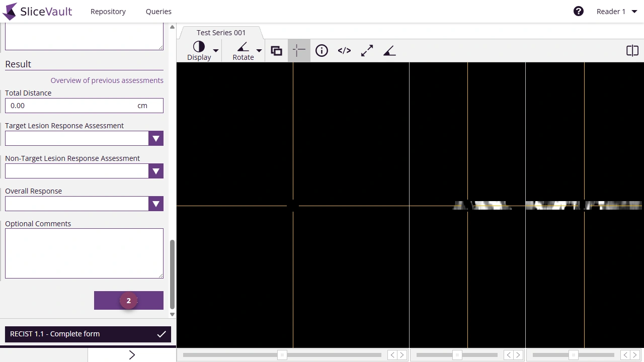Viewport: 644px width, 362px height.
Task: Open the series info panel
Action: point(321,50)
